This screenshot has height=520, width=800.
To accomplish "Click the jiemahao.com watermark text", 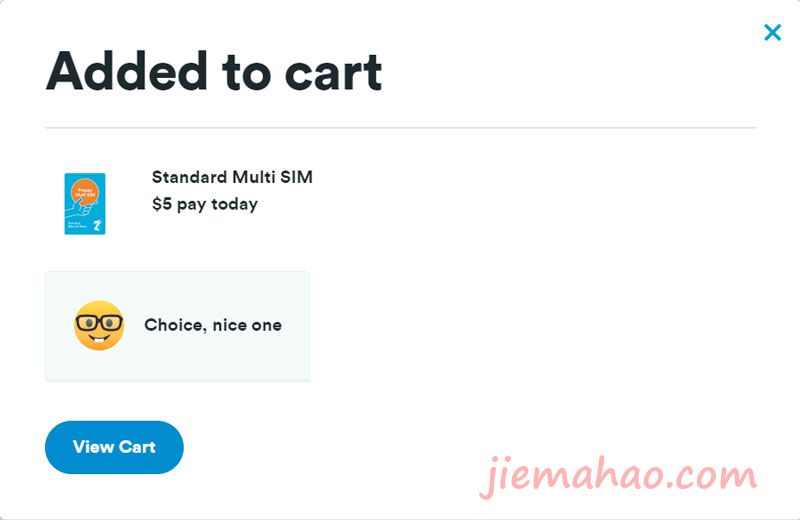I will (x=619, y=476).
